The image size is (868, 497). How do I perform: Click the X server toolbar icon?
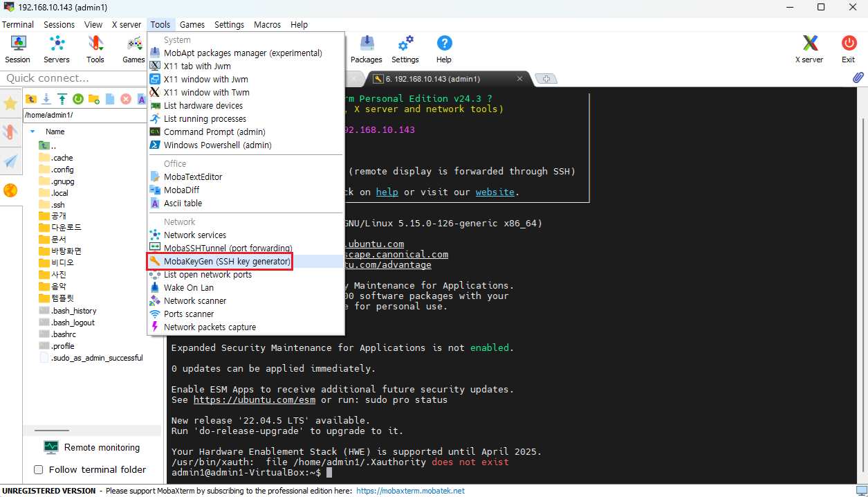809,49
